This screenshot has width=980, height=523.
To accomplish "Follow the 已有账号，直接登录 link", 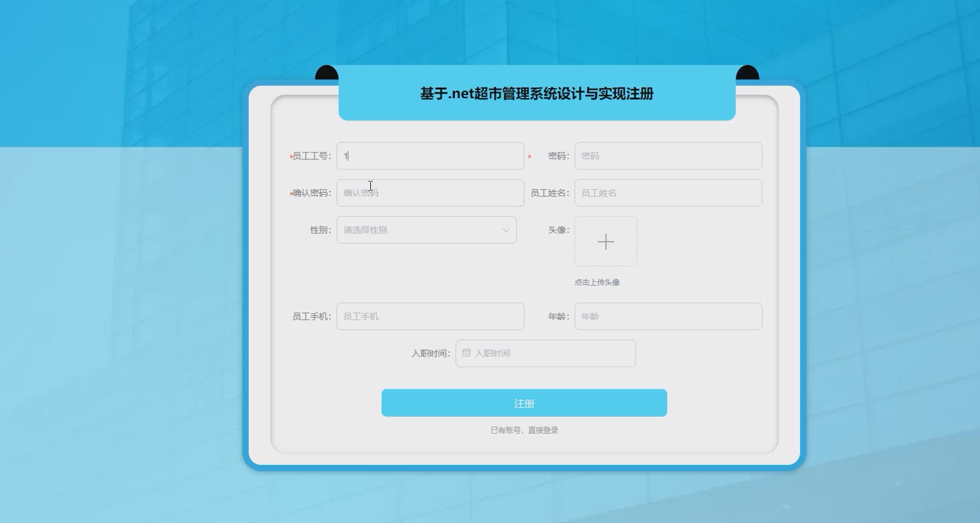I will point(524,430).
